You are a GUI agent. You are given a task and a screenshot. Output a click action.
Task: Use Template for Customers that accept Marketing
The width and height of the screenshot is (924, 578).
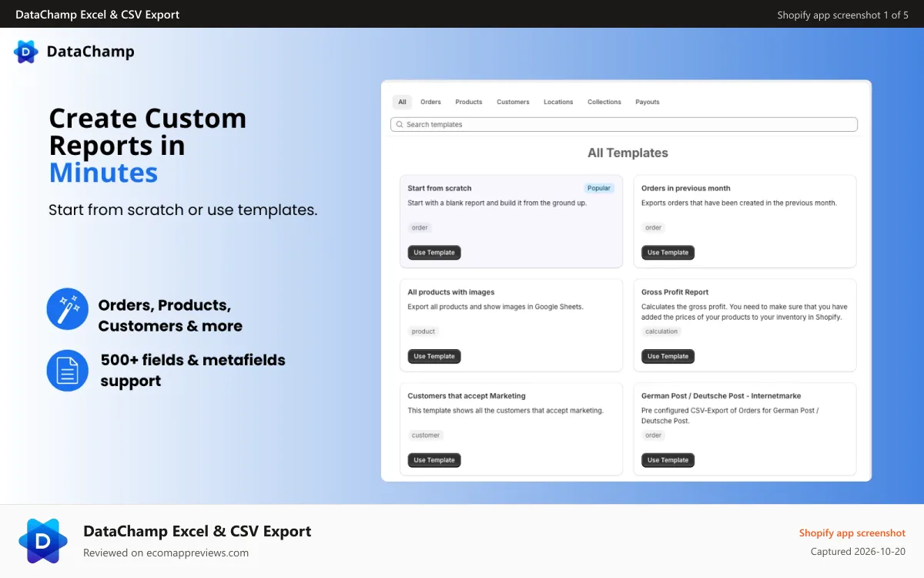(x=434, y=460)
